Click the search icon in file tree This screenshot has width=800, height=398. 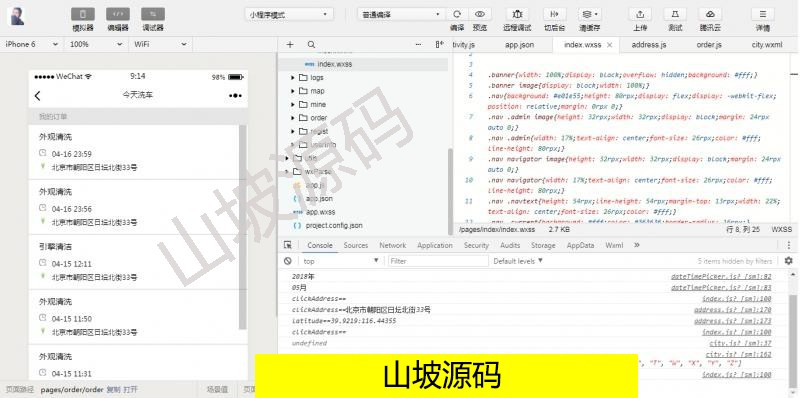[x=311, y=44]
